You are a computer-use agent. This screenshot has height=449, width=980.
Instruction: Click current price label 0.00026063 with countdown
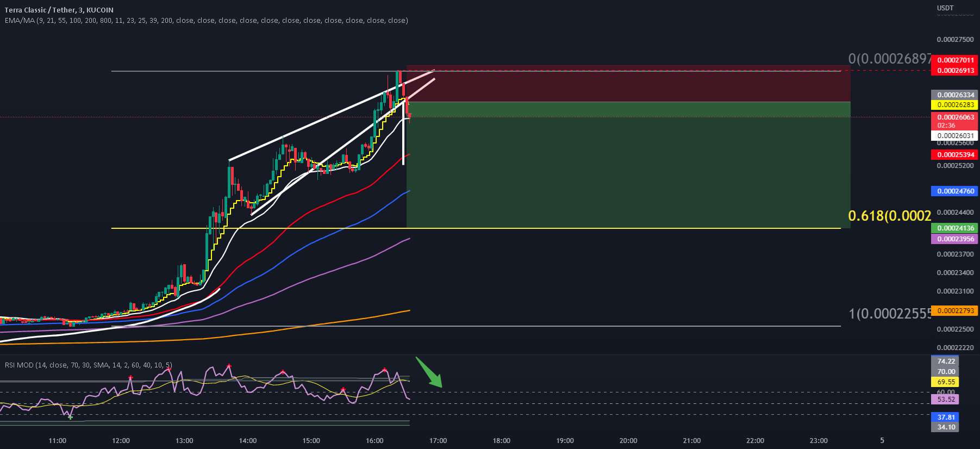pos(955,121)
